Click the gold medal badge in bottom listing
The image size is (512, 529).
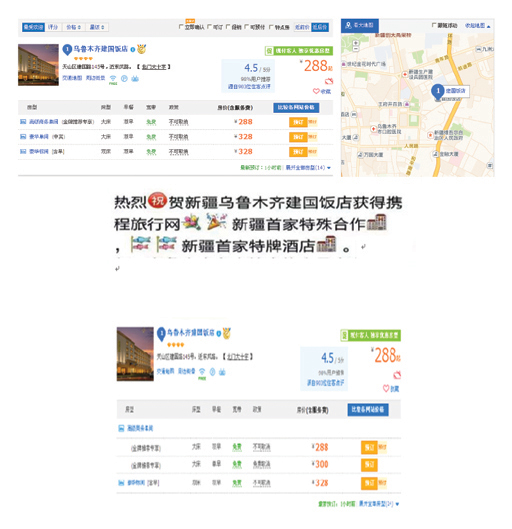pyautogui.click(x=227, y=333)
